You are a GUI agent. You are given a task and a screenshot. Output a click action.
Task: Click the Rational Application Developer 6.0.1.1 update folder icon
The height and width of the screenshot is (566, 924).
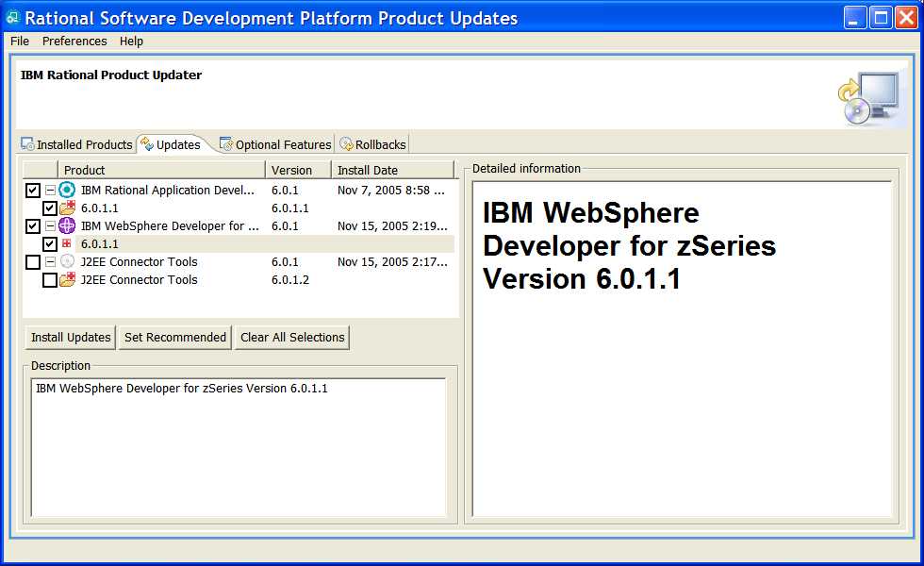click(67, 208)
